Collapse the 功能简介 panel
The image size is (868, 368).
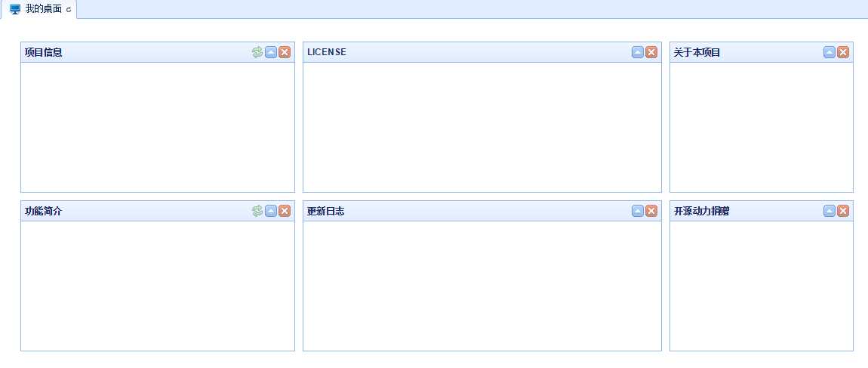pos(271,211)
